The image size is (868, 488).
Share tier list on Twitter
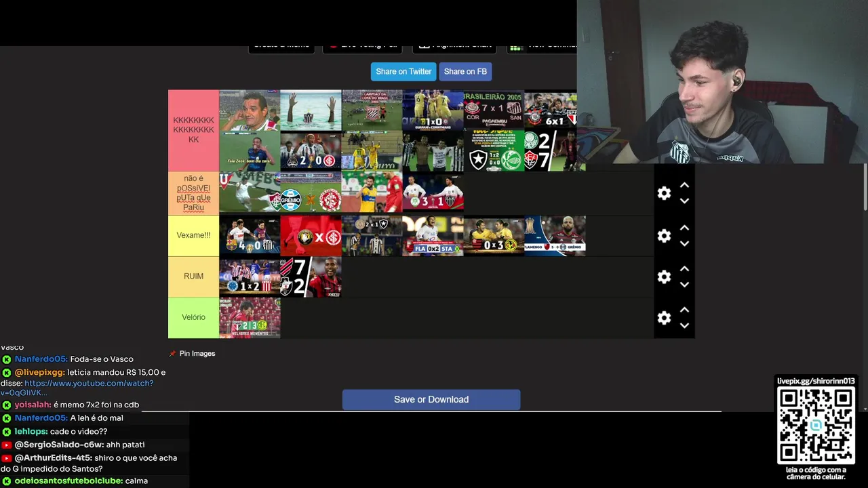[x=403, y=71]
